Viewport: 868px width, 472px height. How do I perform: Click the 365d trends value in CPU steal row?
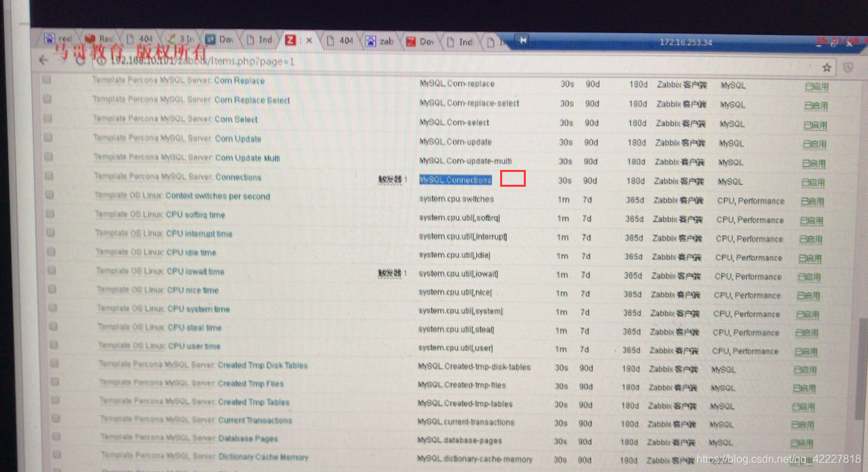click(x=632, y=332)
